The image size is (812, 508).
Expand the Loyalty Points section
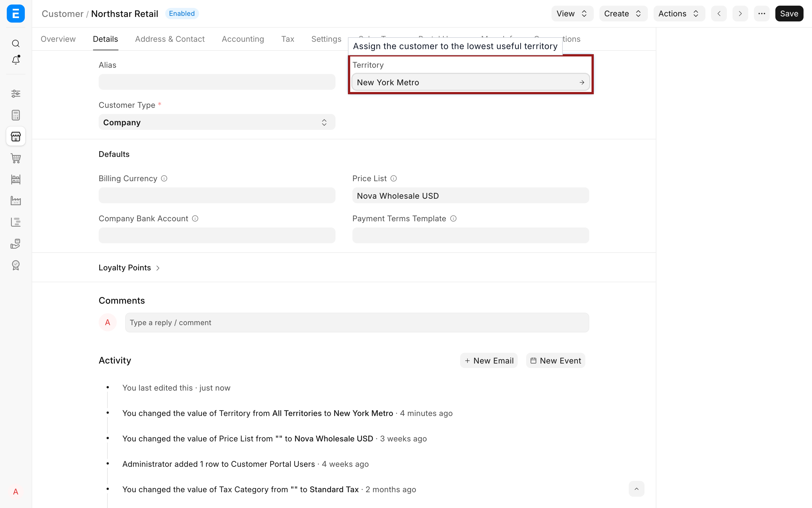tap(129, 268)
